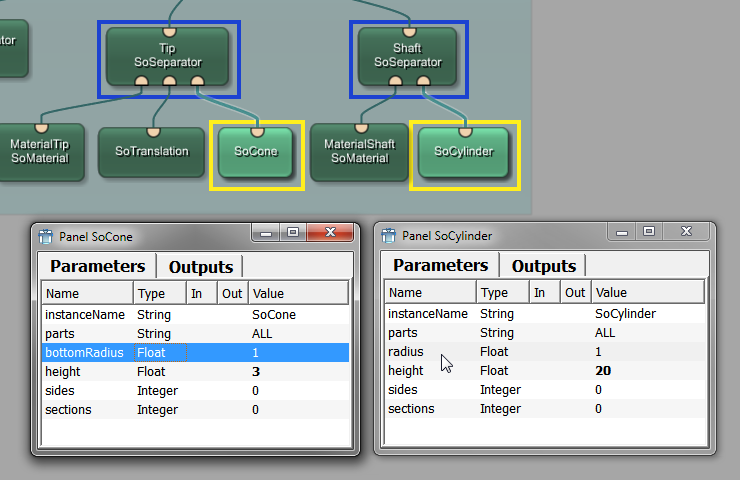Click the radius value in SoCylinder panel

click(598, 352)
